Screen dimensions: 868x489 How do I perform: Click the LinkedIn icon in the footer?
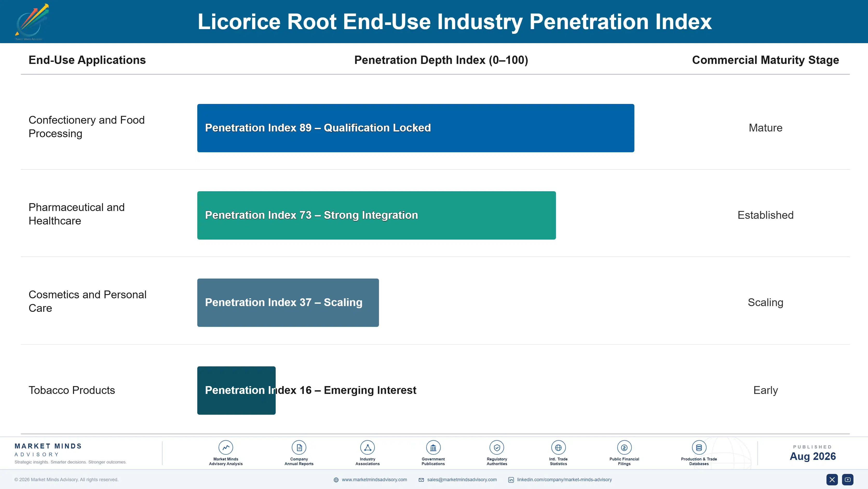pos(511,480)
